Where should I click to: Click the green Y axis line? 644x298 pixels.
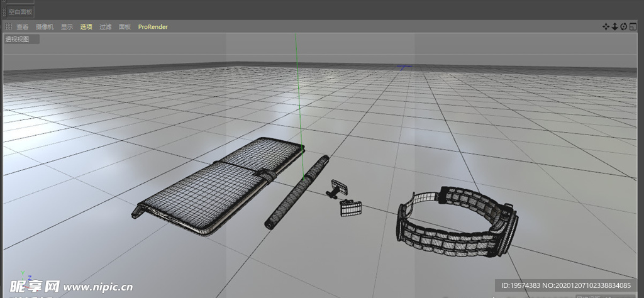coord(299,107)
